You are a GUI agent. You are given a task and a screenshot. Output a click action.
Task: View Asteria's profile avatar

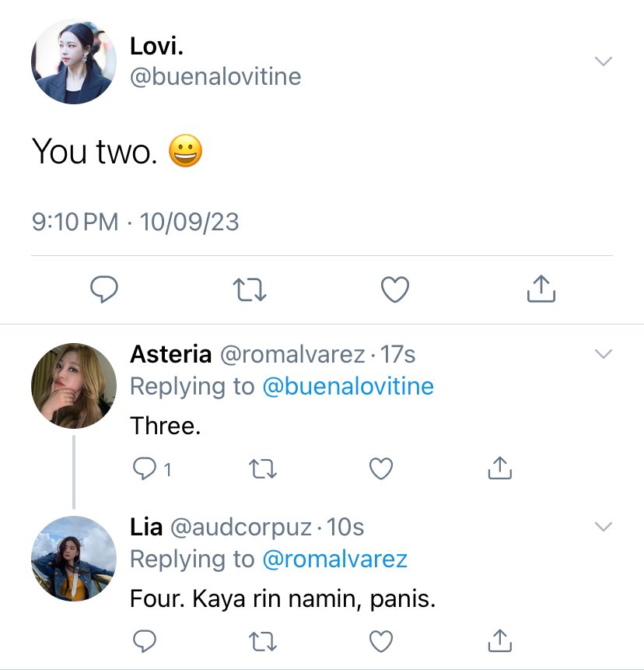pos(74,386)
